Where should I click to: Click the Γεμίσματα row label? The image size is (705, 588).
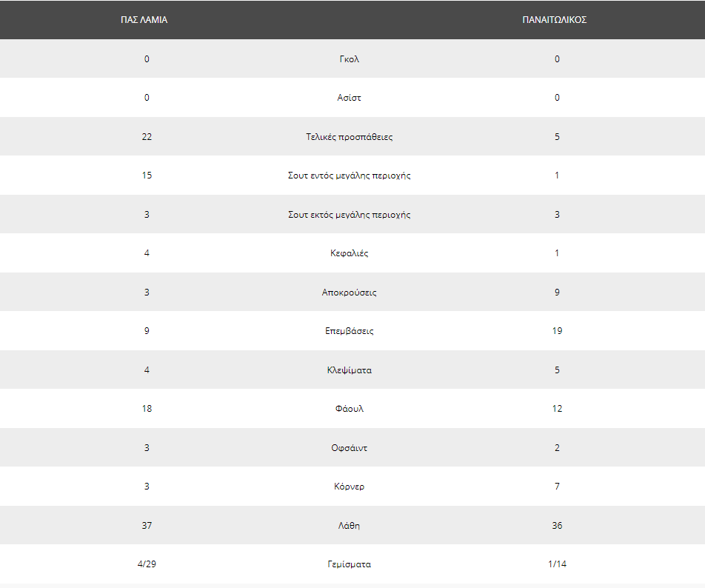(350, 564)
